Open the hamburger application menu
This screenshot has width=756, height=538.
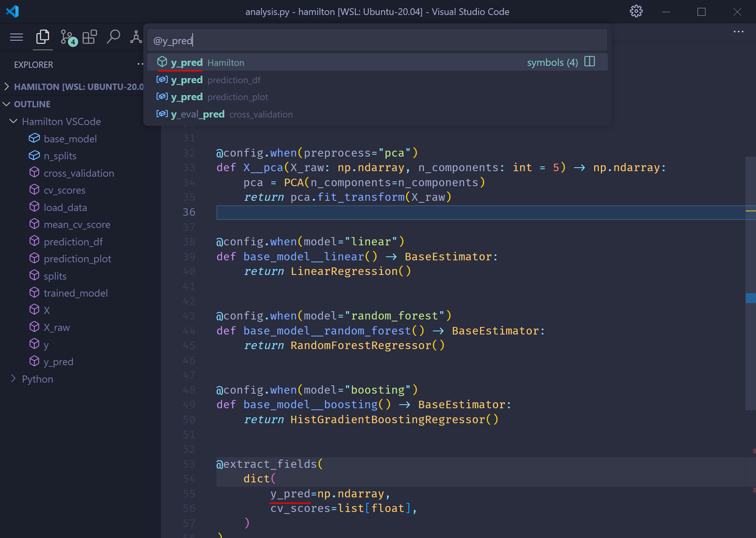pos(17,37)
